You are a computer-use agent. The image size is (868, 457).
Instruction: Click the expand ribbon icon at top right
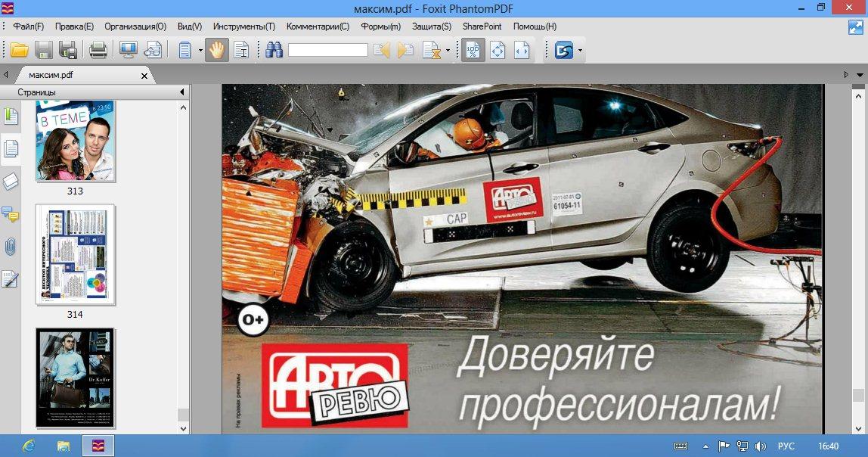coord(856,26)
